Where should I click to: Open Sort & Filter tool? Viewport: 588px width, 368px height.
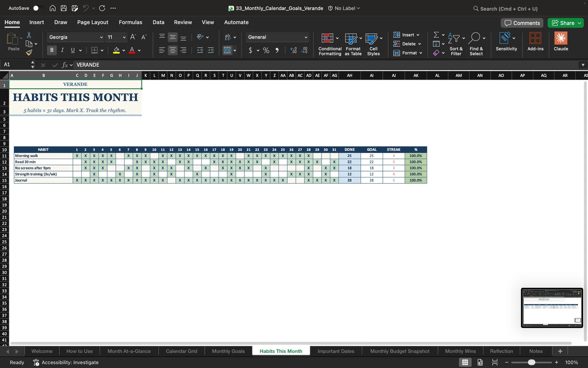[456, 44]
